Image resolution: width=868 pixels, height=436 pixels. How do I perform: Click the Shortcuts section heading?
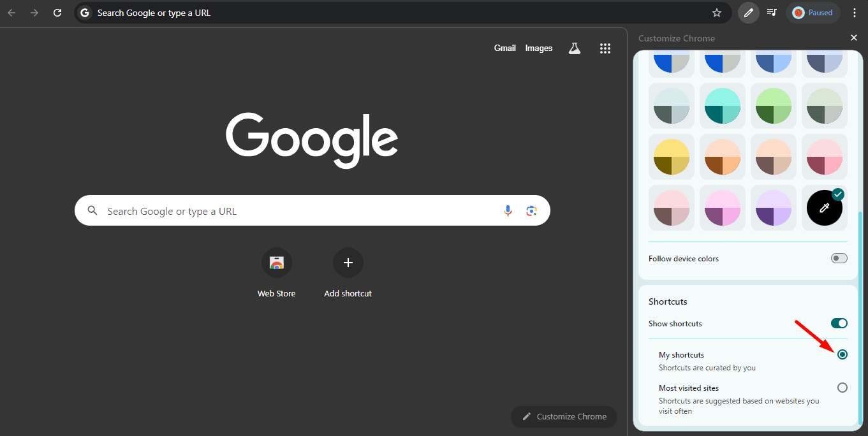pyautogui.click(x=668, y=302)
